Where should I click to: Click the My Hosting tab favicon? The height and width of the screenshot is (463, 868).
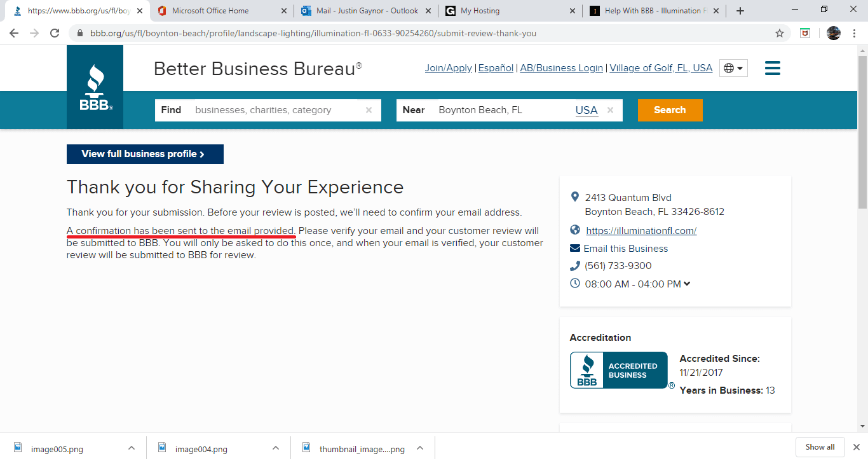pyautogui.click(x=451, y=11)
